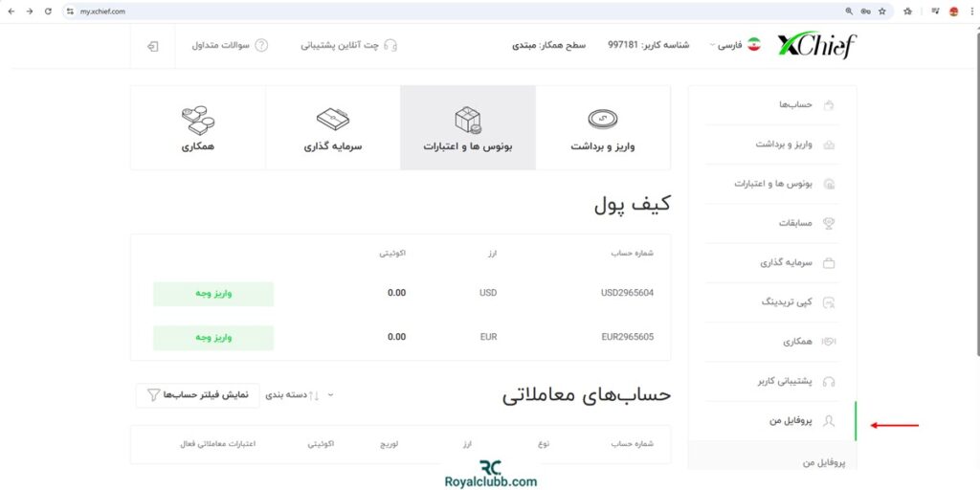
Task: Click account number USD2965604
Action: [627, 293]
